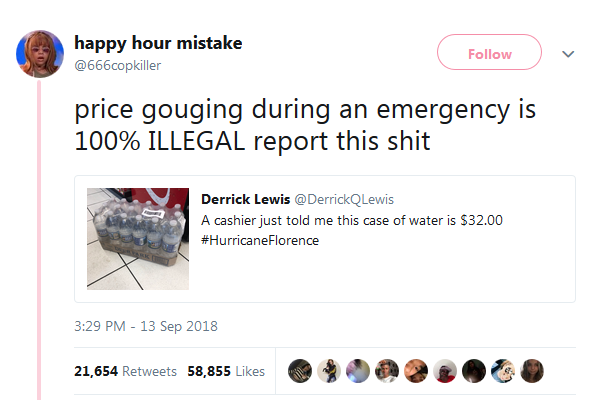The image size is (591, 400).
Task: Open the @666copkiller handle link
Action: (x=118, y=65)
